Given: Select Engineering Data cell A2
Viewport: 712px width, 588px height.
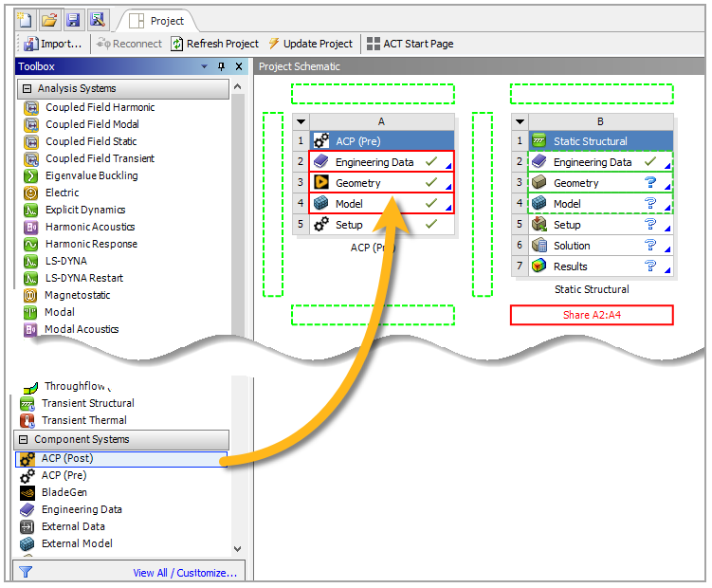Looking at the screenshot, I should click(x=382, y=162).
